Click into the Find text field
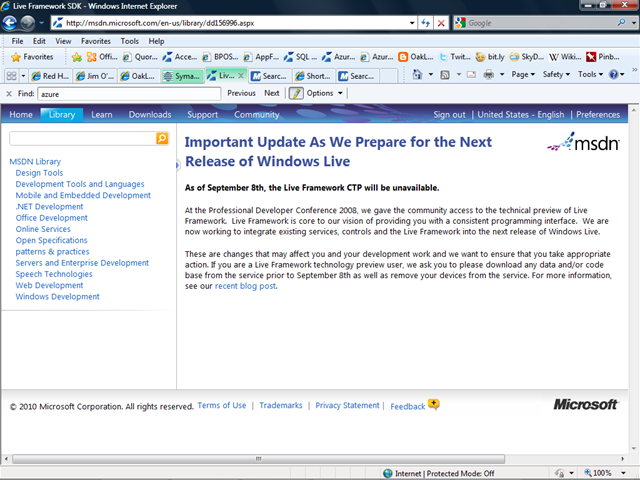 point(129,94)
